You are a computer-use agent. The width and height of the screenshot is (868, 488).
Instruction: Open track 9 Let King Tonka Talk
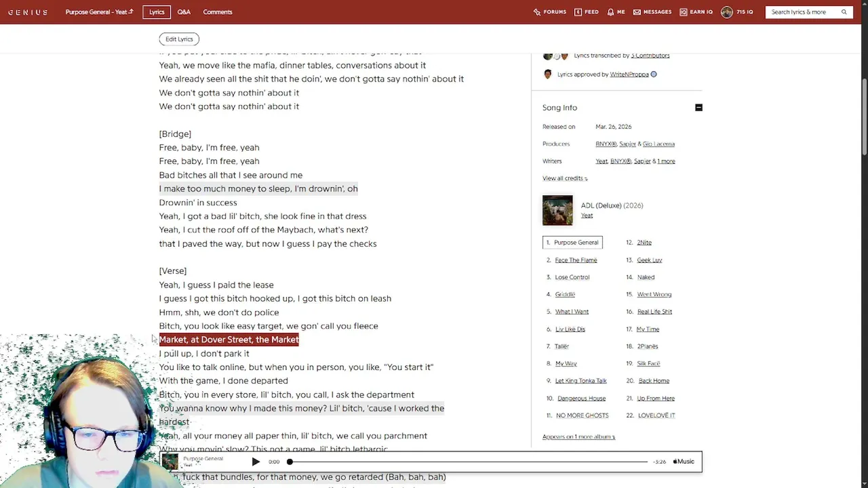580,381
